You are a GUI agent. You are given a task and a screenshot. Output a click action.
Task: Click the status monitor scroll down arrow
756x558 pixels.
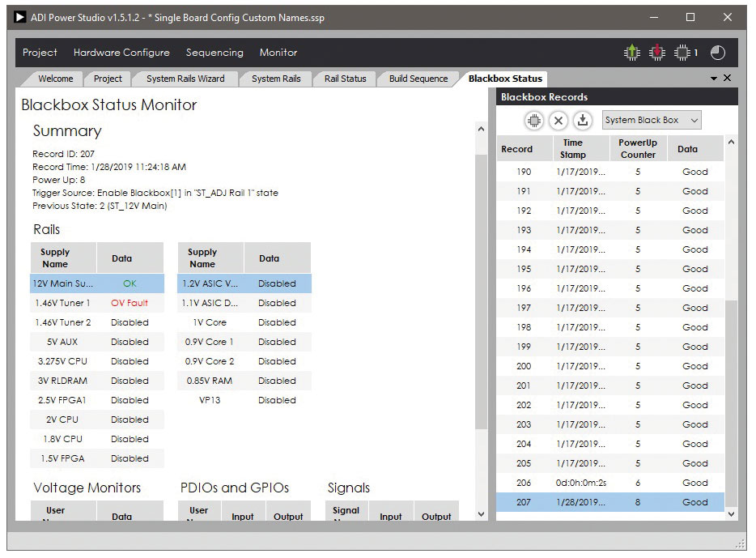click(481, 513)
